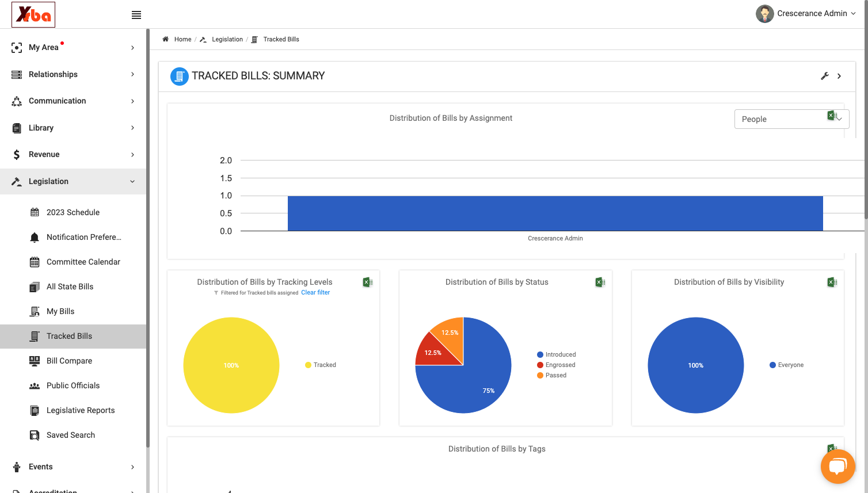This screenshot has height=493, width=868.
Task: Open the People assignment dropdown
Action: point(791,119)
